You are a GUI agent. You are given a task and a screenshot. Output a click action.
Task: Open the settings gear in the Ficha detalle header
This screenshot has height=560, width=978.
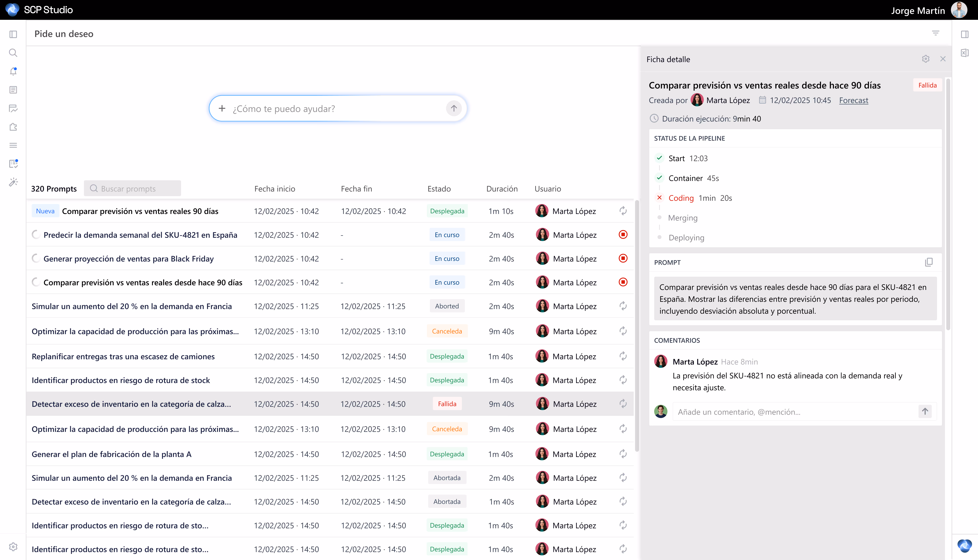(926, 59)
